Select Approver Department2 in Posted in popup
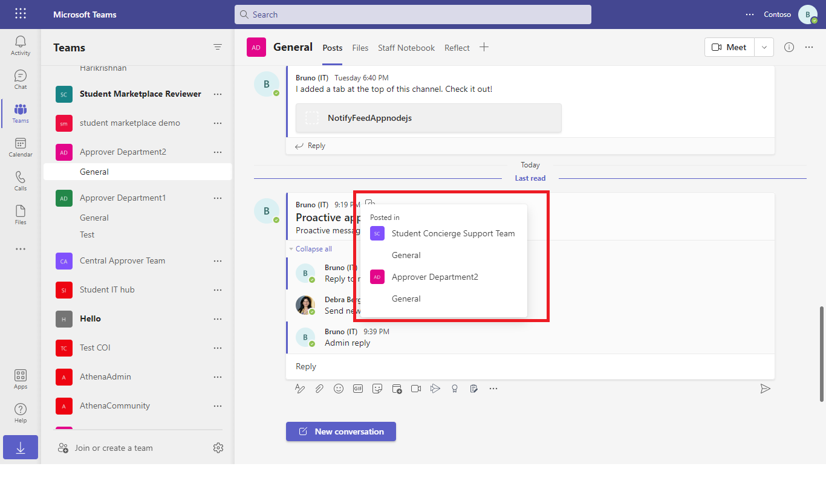The width and height of the screenshot is (826, 504). 424,277
